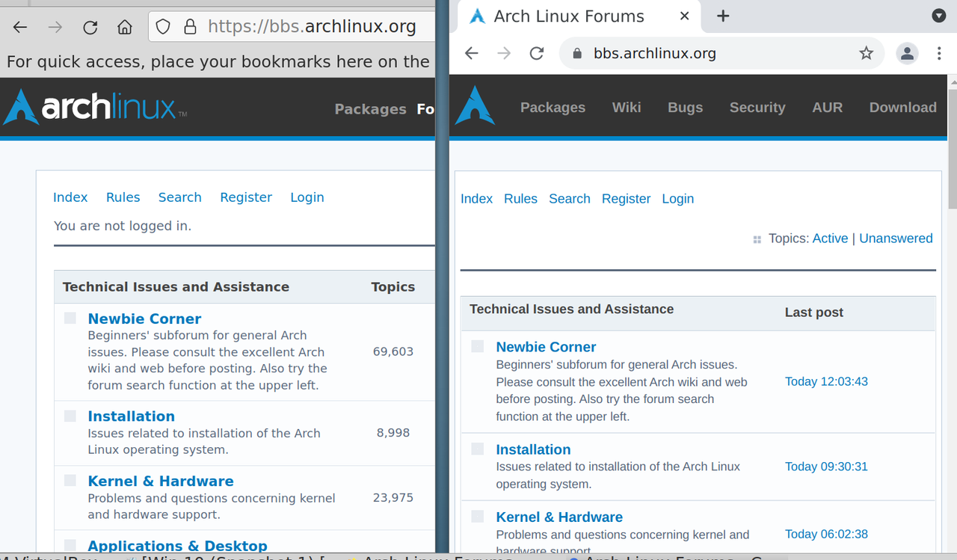
Task: Close the Arch Linux Forums Chrome tab
Action: point(685,16)
